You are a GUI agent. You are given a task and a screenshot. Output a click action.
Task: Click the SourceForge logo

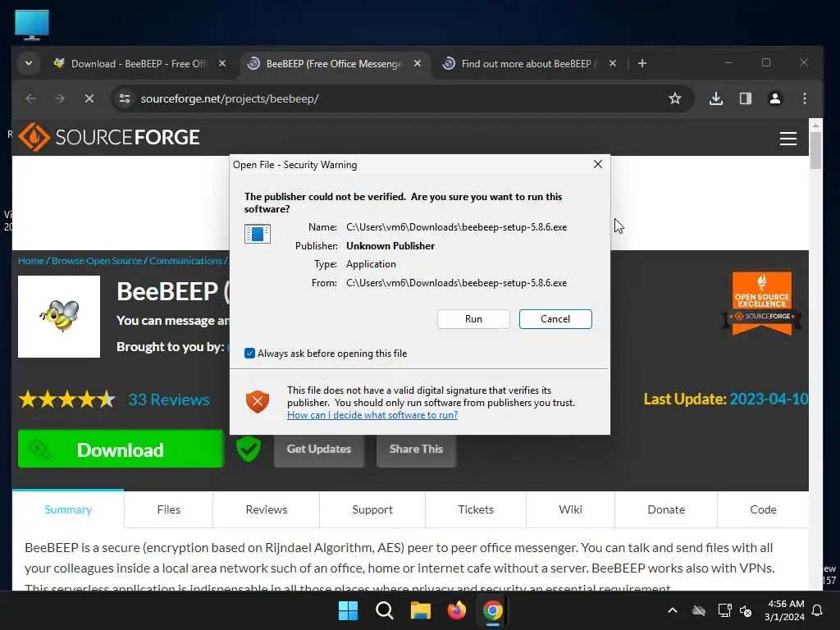point(109,137)
